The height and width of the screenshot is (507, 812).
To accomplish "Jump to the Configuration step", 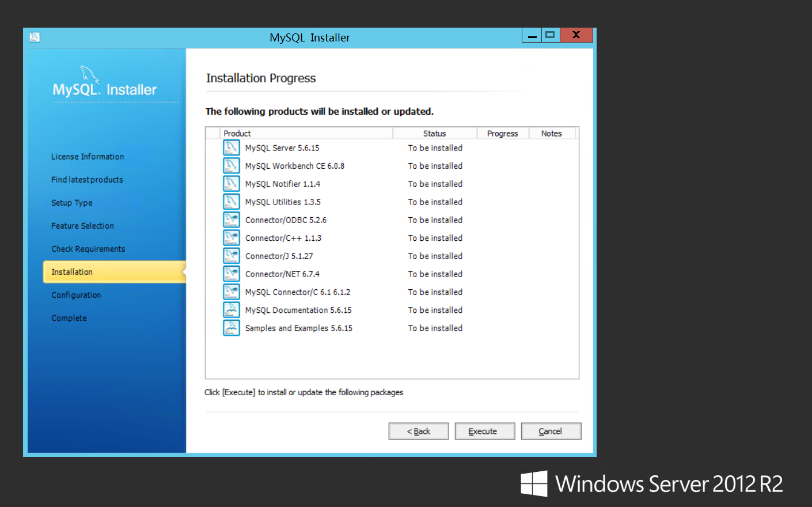I will (x=76, y=295).
